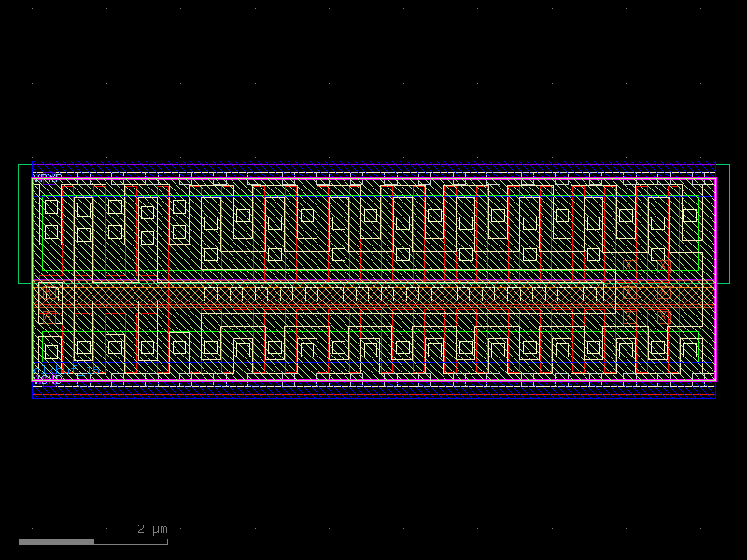The height and width of the screenshot is (560, 747).
Task: Click the top magenta VPWR power rail
Action: (x=373, y=179)
